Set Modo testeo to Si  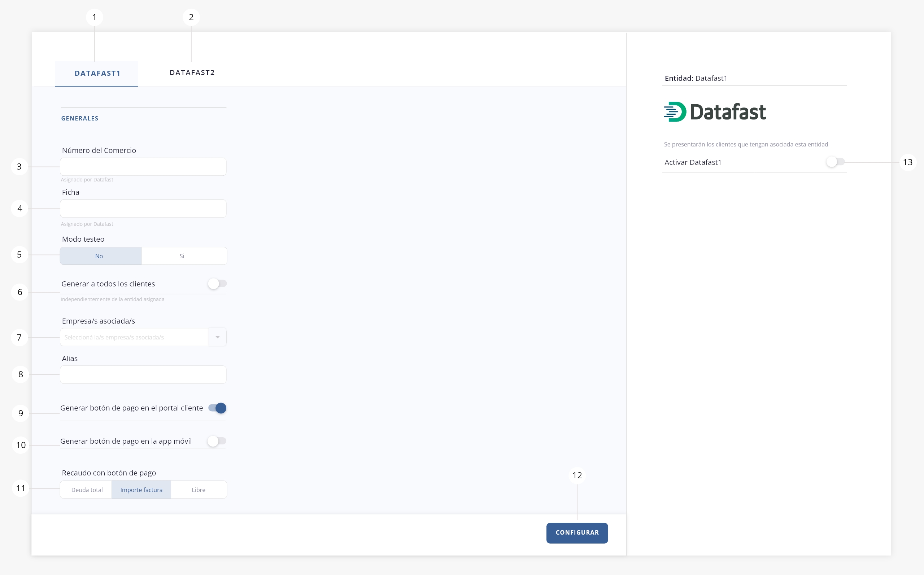184,256
